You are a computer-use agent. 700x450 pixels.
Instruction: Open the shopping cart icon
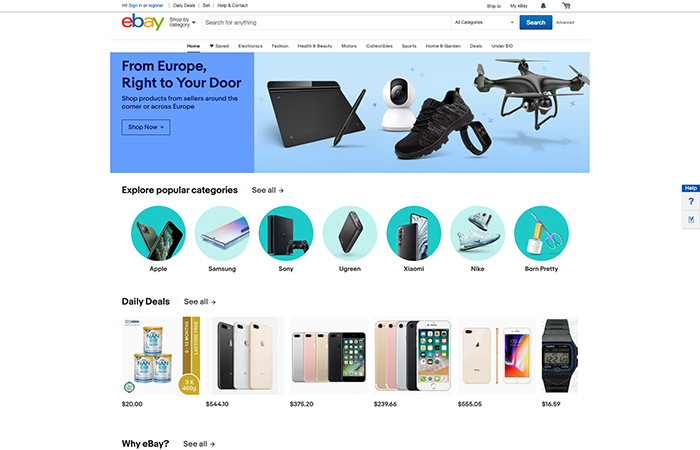(566, 6)
